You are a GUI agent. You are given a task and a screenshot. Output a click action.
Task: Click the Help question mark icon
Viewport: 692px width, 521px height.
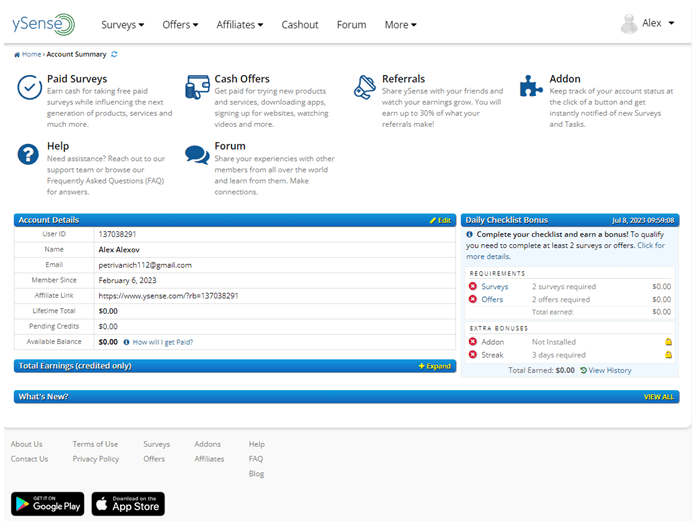point(28,154)
